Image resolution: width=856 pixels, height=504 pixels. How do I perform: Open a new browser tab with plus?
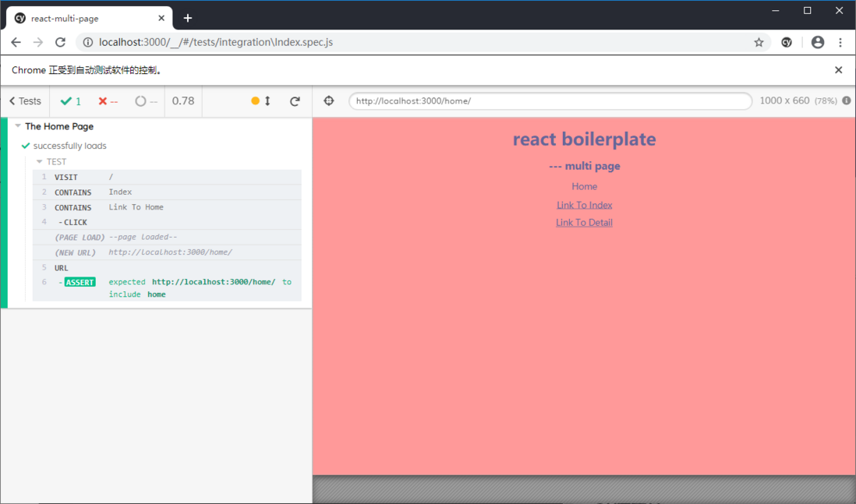click(x=188, y=18)
